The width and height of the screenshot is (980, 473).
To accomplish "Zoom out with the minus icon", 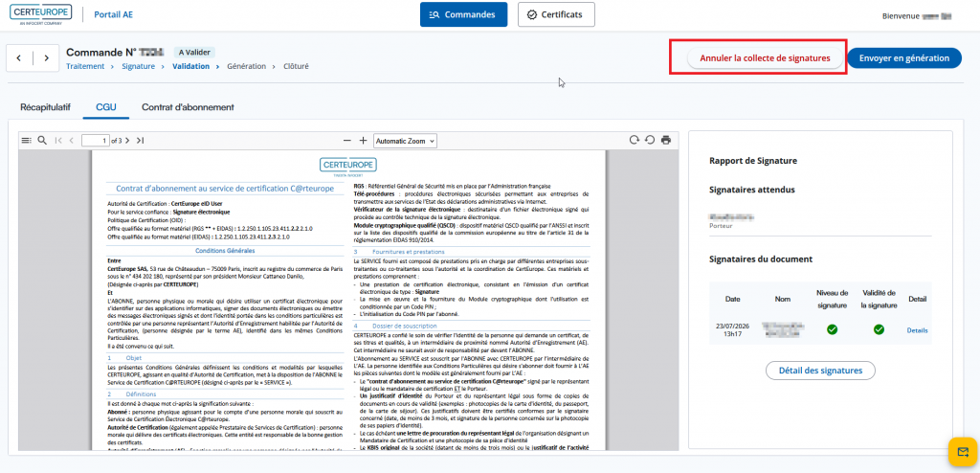I will pos(347,140).
